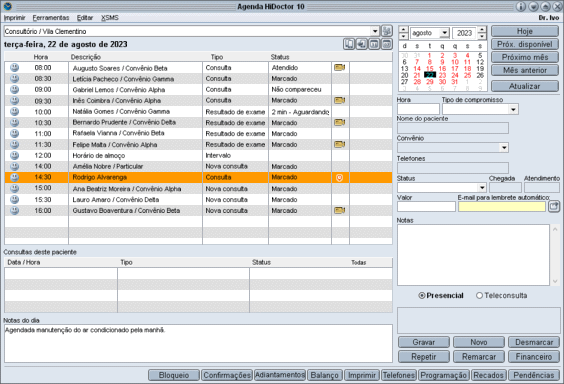Open the agosto month dropdown

pos(445,33)
